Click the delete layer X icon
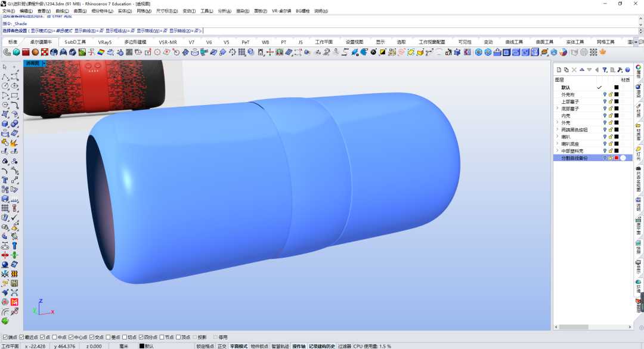This screenshot has width=644, height=349. [574, 70]
